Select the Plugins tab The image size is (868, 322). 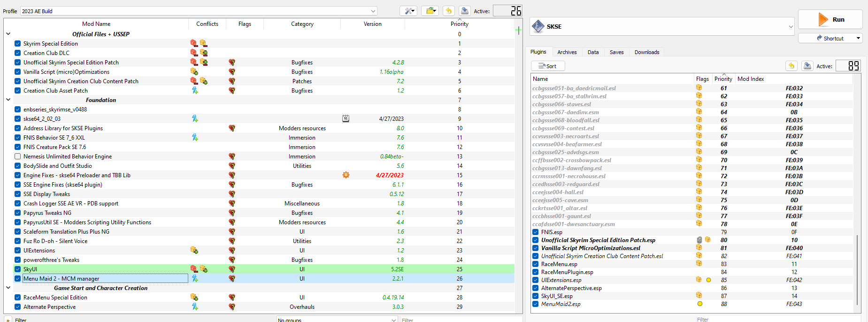click(538, 52)
